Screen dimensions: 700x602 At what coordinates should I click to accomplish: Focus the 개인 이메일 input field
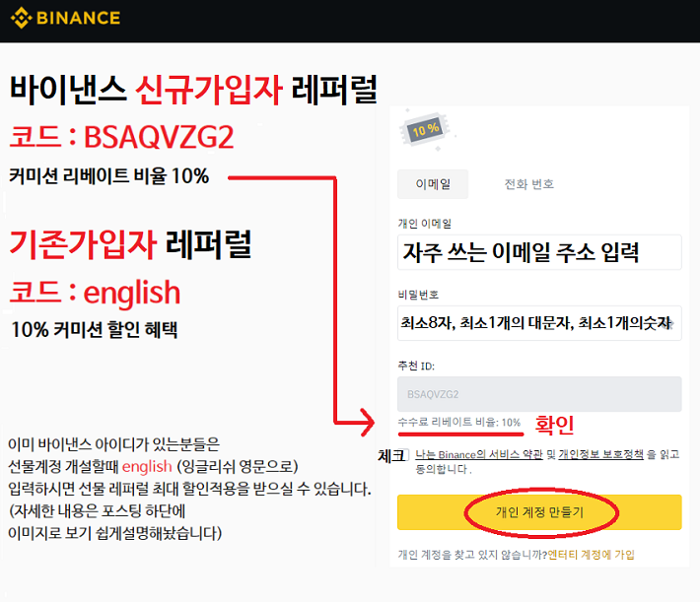tap(539, 252)
